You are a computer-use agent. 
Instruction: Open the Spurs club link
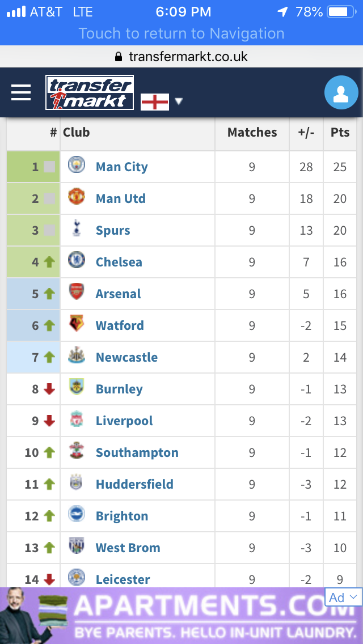[x=113, y=230]
